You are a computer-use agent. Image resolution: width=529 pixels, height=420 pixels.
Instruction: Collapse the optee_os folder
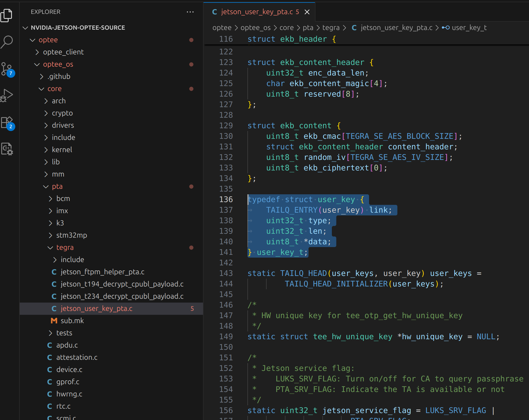37,64
